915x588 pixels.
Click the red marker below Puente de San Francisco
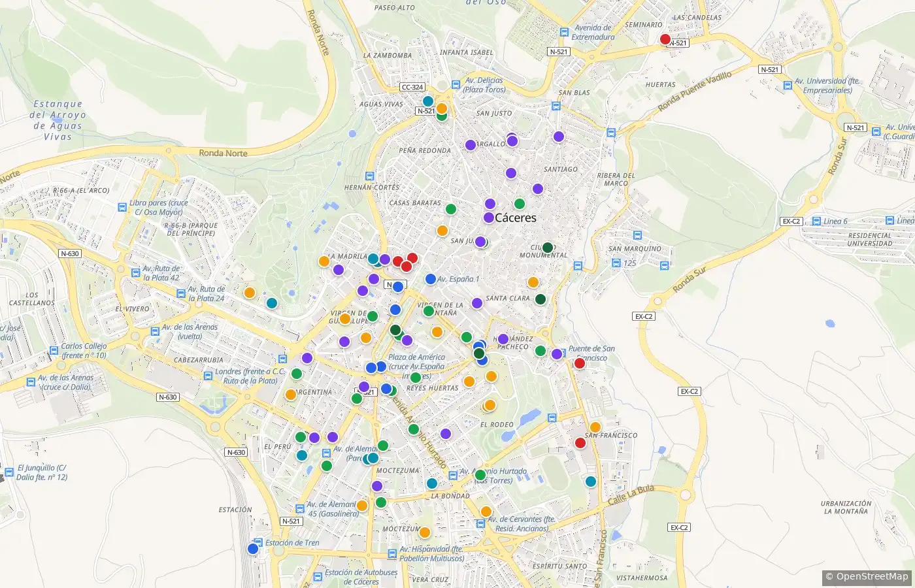point(579,363)
